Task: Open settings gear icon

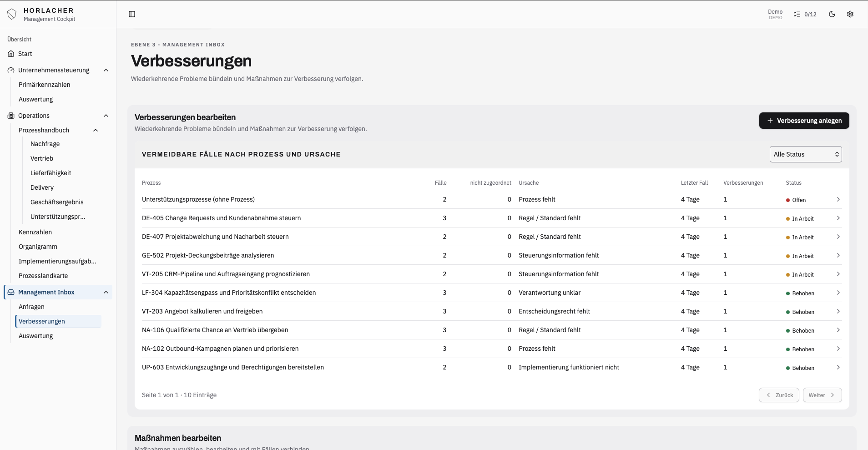Action: [x=850, y=14]
